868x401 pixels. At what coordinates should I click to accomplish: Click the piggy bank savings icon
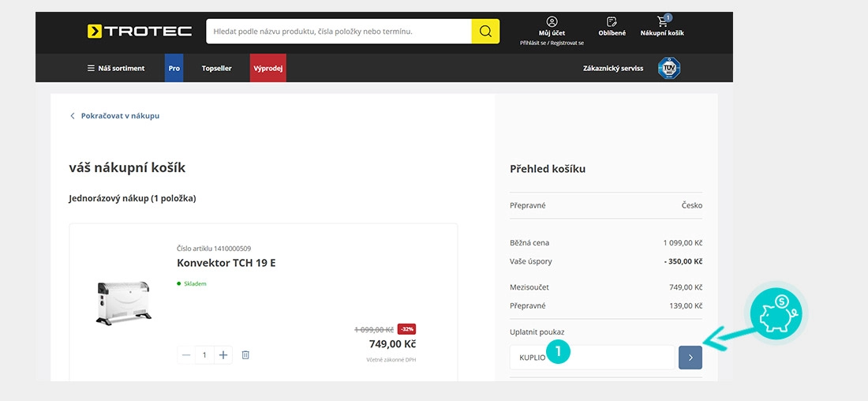[x=776, y=313]
